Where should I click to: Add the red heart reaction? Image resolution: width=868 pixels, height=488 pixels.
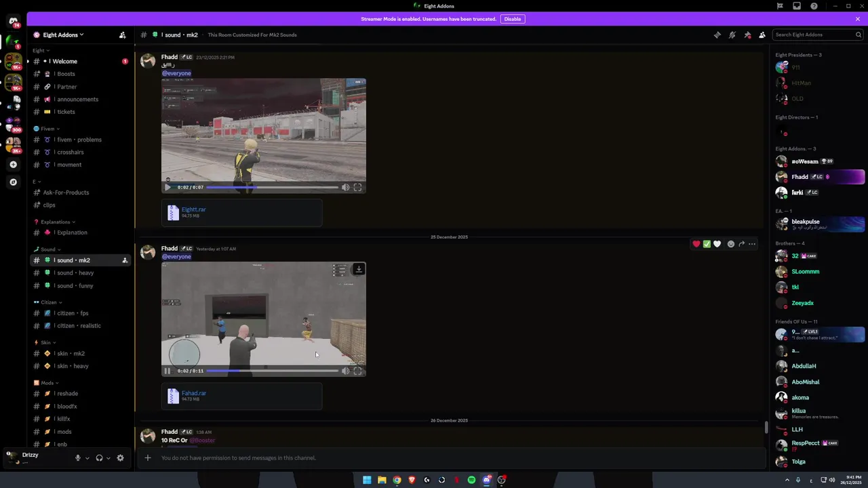click(x=696, y=244)
